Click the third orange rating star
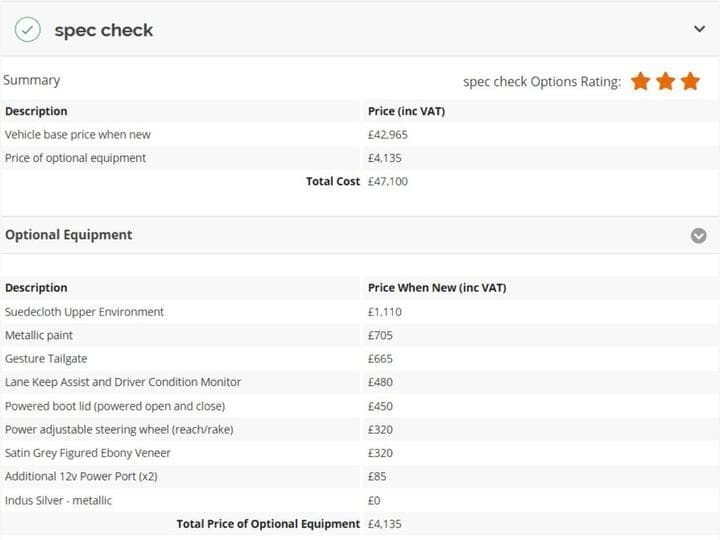 pos(690,81)
